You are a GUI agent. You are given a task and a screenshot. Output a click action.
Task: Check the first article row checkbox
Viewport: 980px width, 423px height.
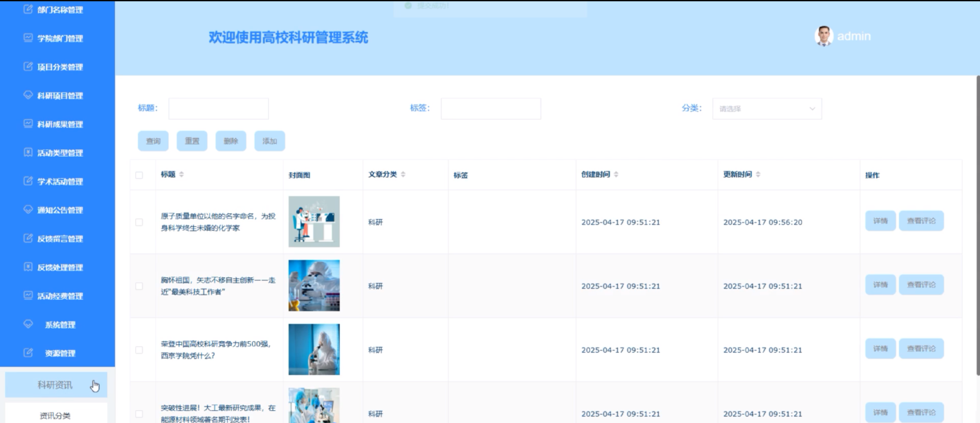(139, 222)
